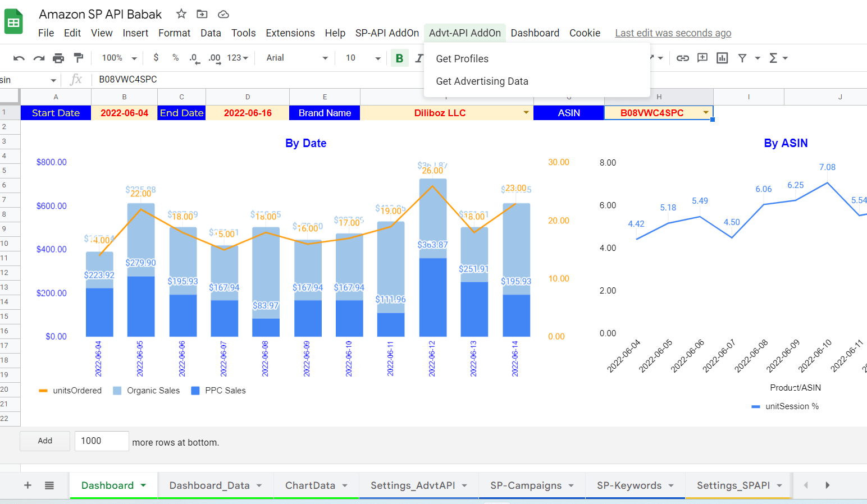The width and height of the screenshot is (867, 504).
Task: Undo the last action
Action: 19,58
